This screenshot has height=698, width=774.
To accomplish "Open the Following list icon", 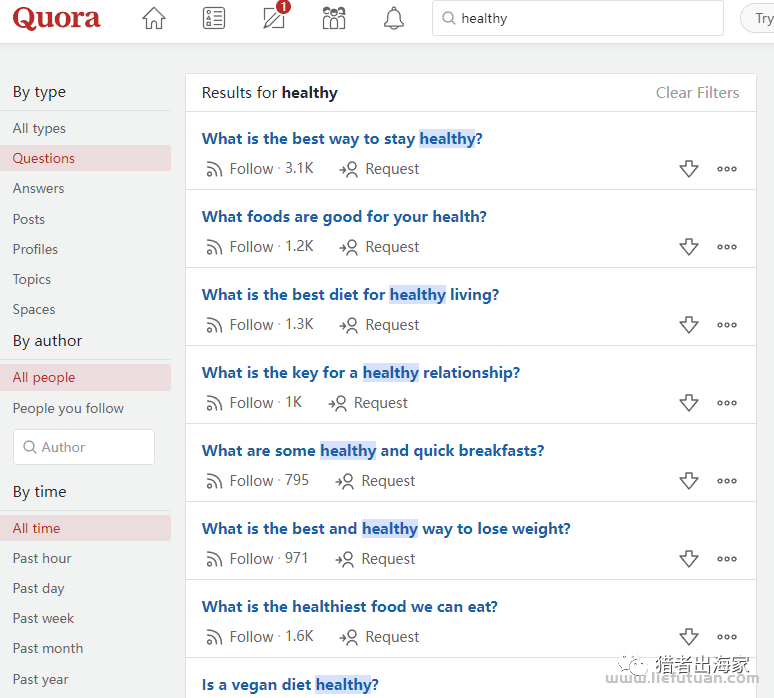I will (214, 18).
